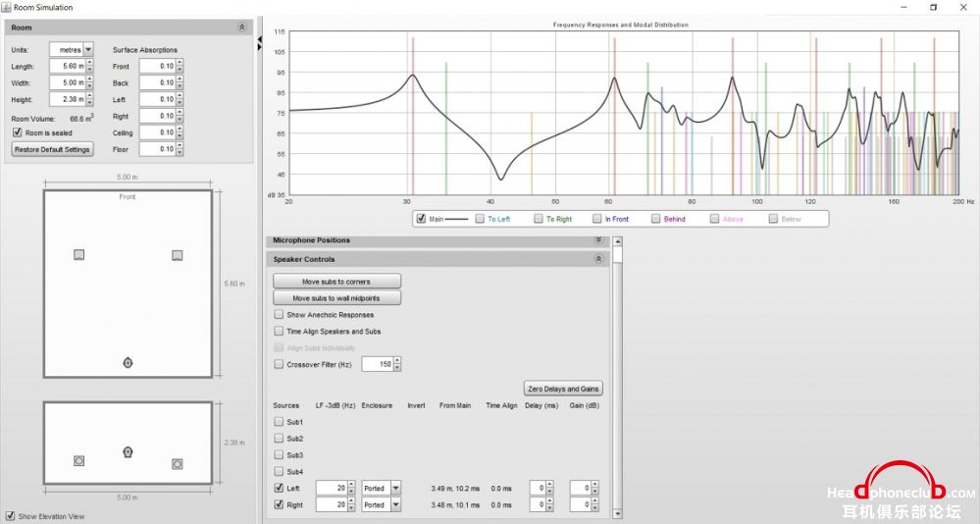980x524 pixels.
Task: Click the Back absorption field
Action: coord(158,82)
